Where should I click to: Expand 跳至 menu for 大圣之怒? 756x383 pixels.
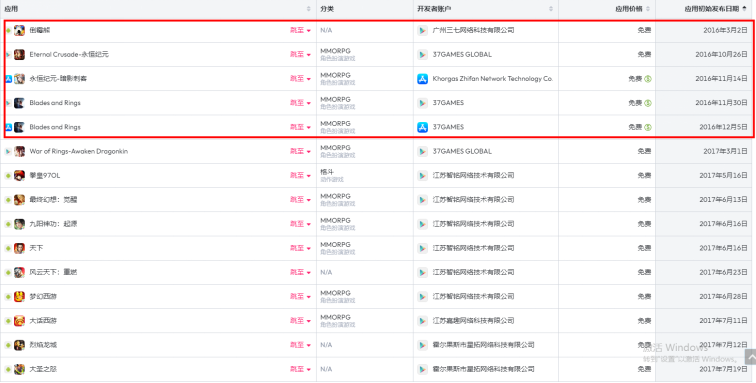[300, 369]
